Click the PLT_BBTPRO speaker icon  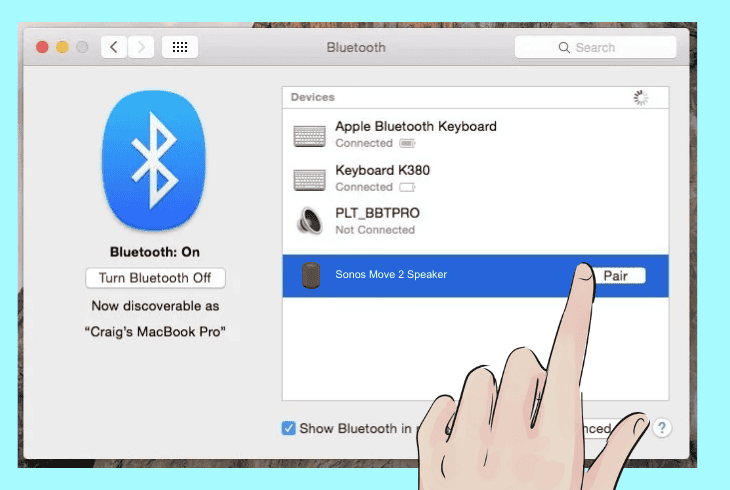[310, 221]
